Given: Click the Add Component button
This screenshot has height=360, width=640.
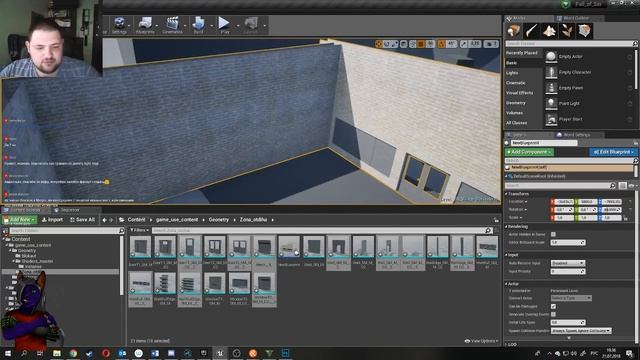Looking at the screenshot, I should pos(529,152).
